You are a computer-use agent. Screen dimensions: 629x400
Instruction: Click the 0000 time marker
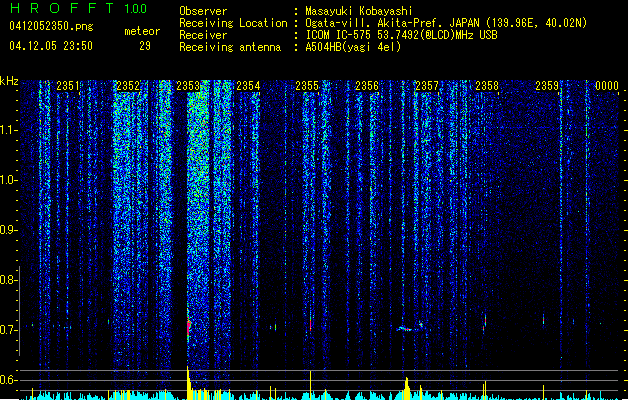(x=607, y=86)
